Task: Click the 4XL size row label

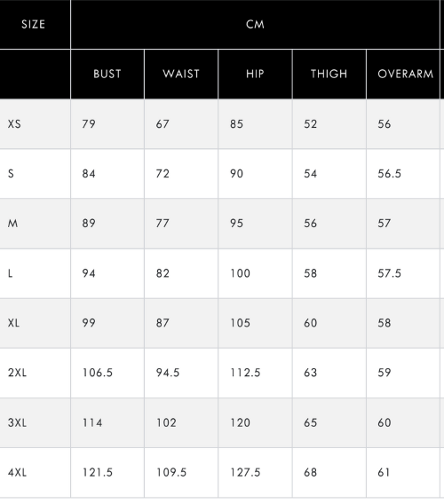Action: pyautogui.click(x=18, y=472)
